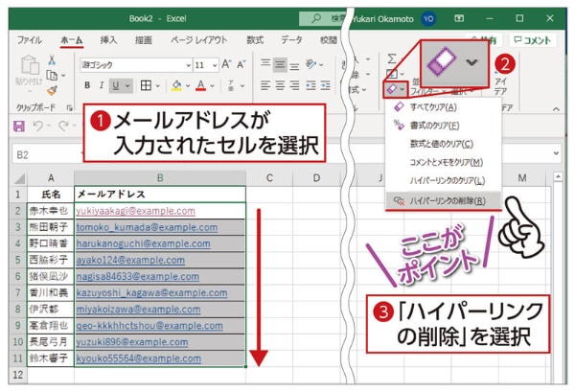
Task: Expand the formula bar chevron
Action: pyautogui.click(x=556, y=153)
